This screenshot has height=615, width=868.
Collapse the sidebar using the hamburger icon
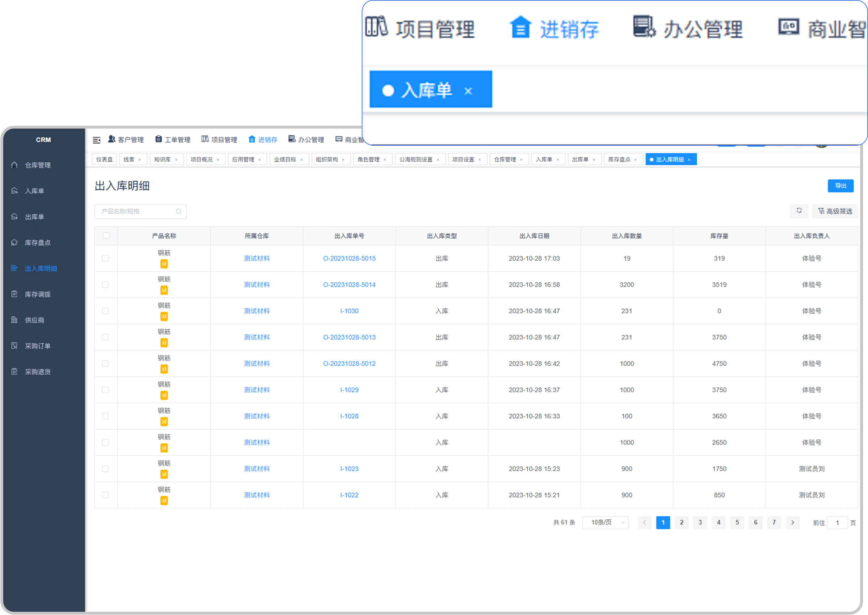tap(97, 139)
